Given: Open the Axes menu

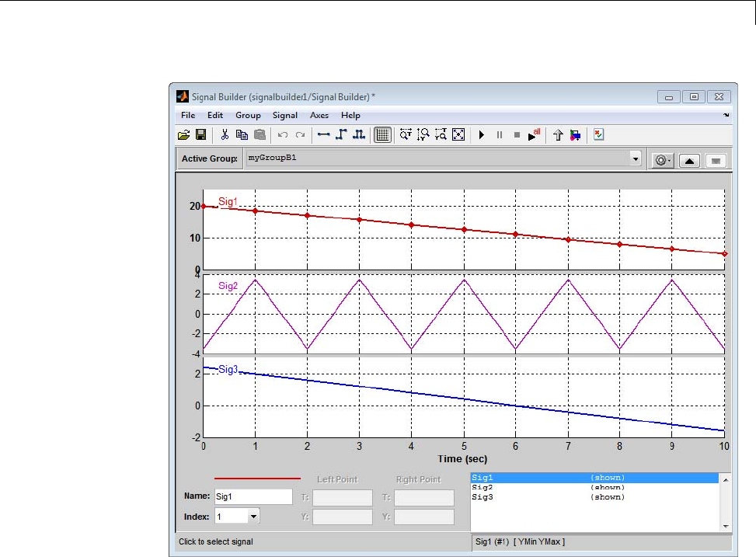Looking at the screenshot, I should [x=319, y=115].
